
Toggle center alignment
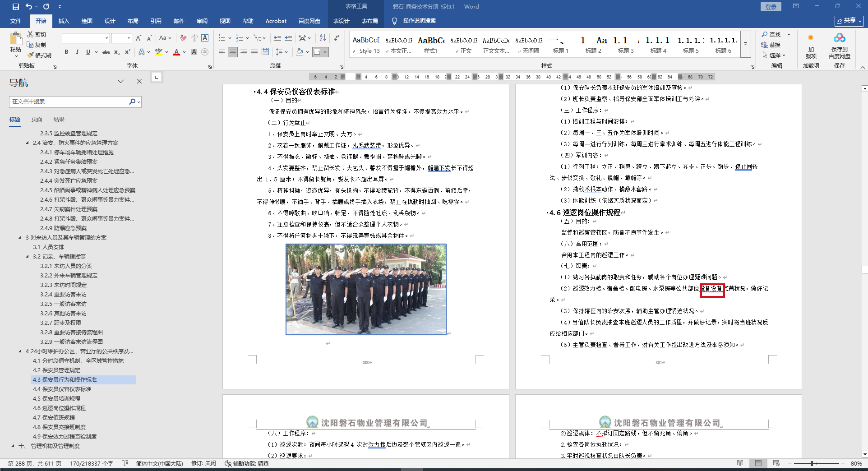232,52
